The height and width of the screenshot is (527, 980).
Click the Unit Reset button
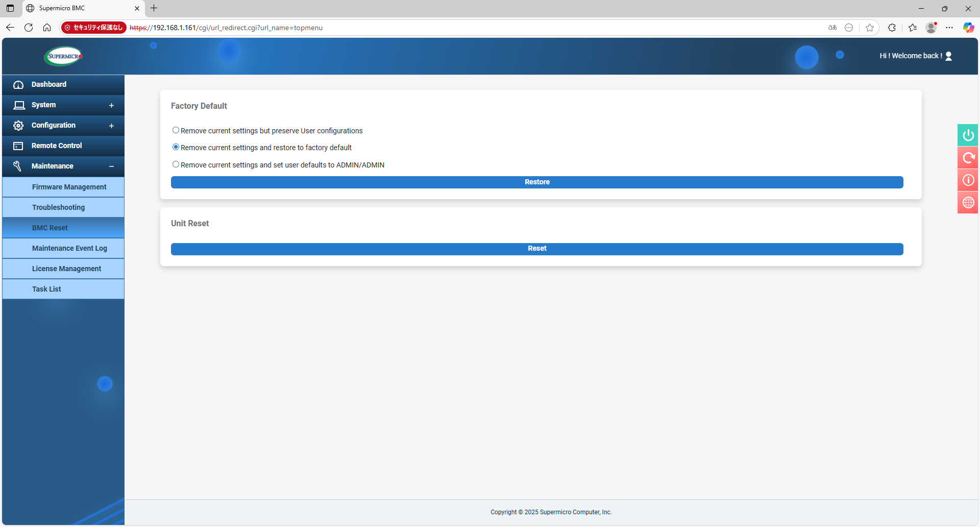click(x=537, y=249)
